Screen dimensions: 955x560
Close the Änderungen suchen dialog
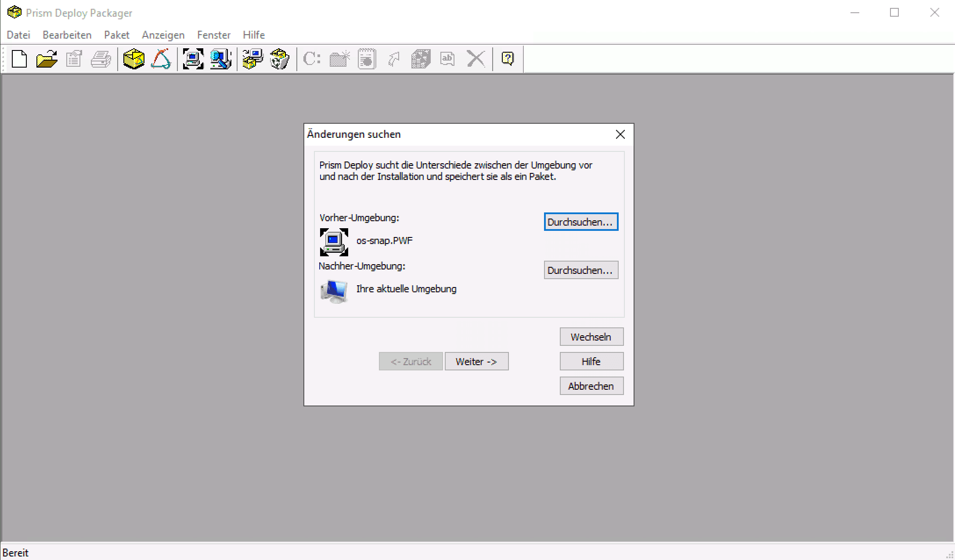(620, 134)
